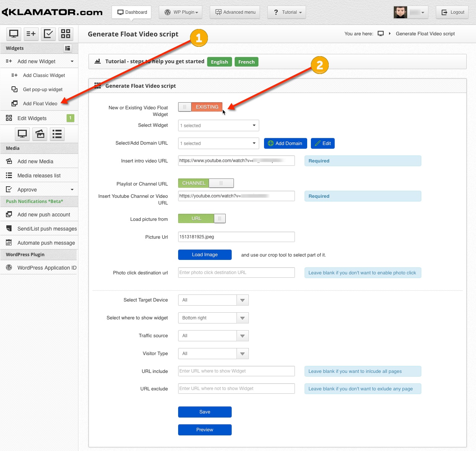This screenshot has width=476, height=451.
Task: Click the Klamator.com logo
Action: pyautogui.click(x=52, y=12)
